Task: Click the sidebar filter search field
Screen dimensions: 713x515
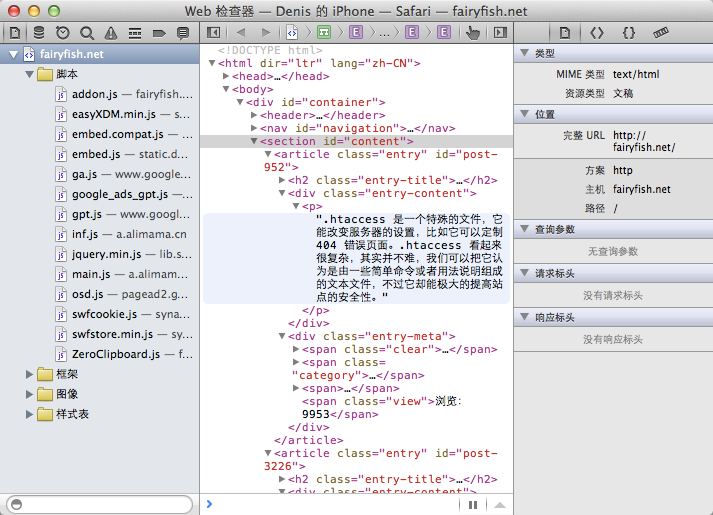Action: [x=98, y=503]
